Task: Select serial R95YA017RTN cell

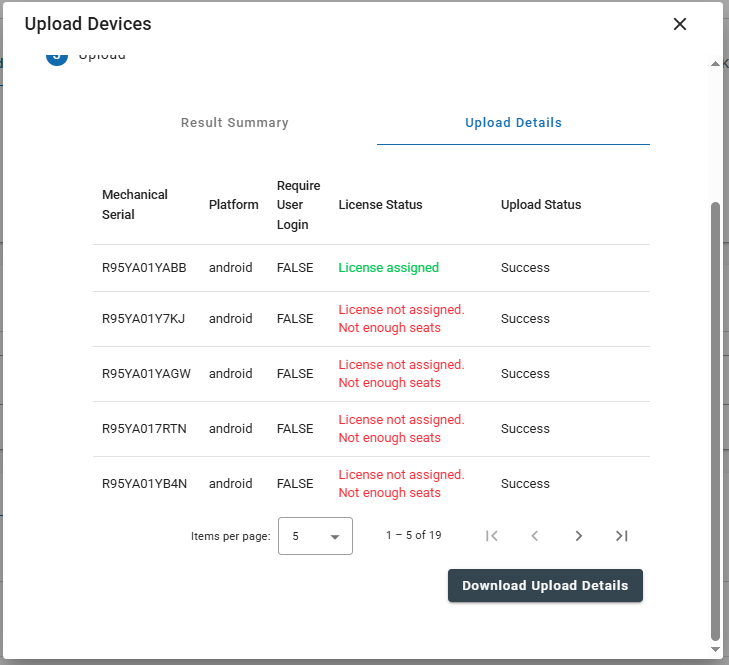Action: coord(144,429)
